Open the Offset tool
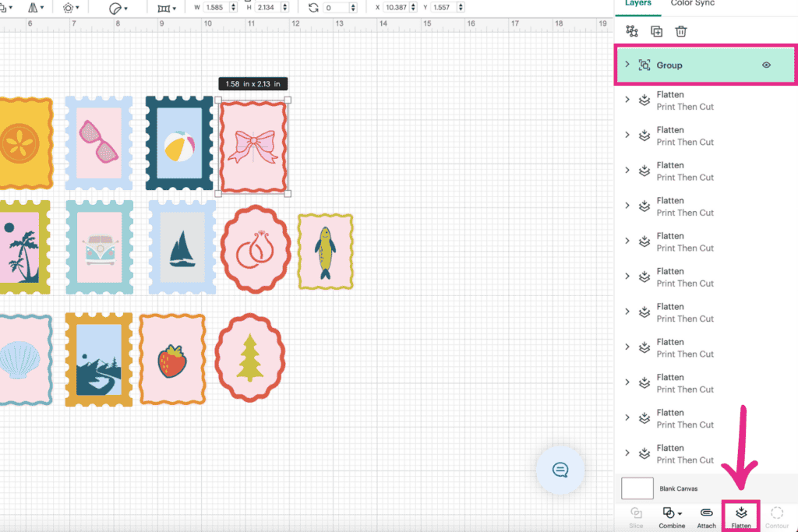 (70, 8)
